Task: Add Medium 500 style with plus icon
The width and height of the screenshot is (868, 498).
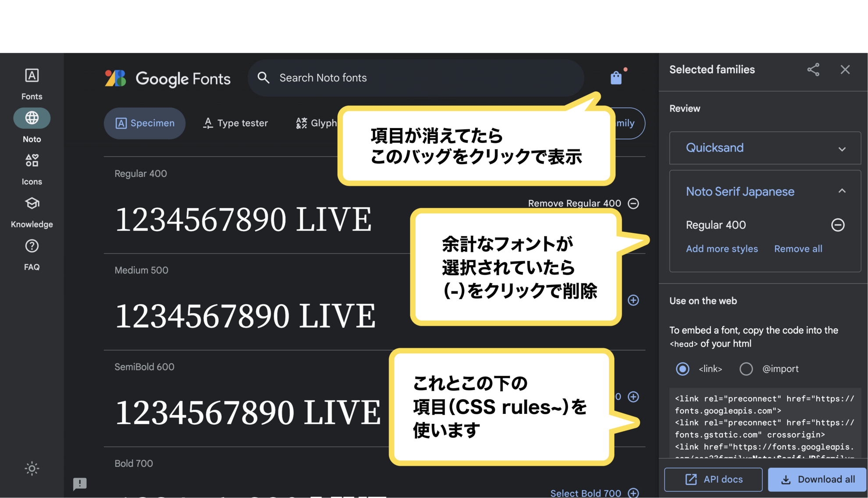Action: tap(633, 300)
